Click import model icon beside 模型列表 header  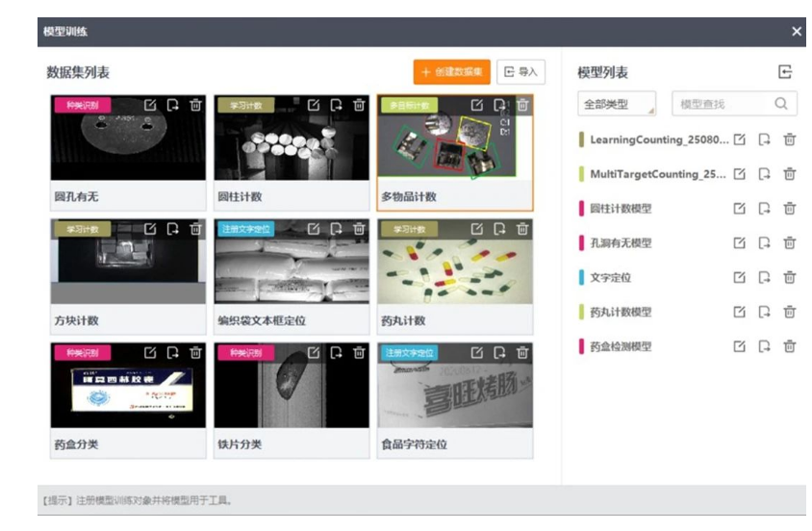(785, 72)
